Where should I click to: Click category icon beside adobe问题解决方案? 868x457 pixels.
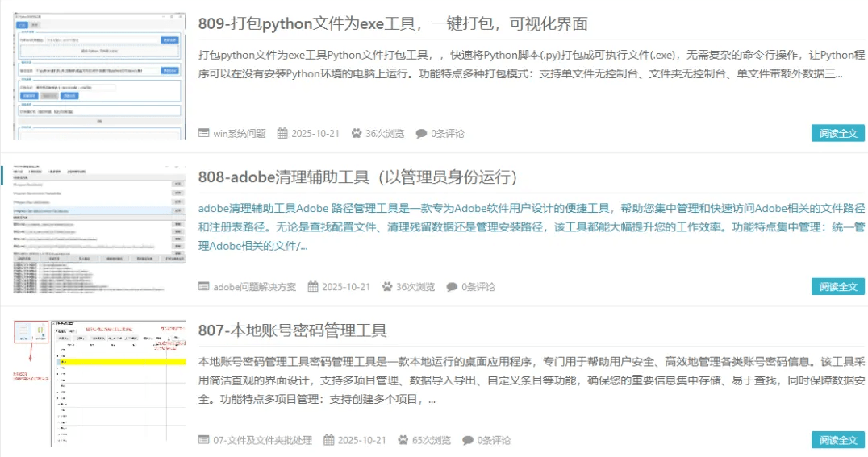[x=204, y=287]
